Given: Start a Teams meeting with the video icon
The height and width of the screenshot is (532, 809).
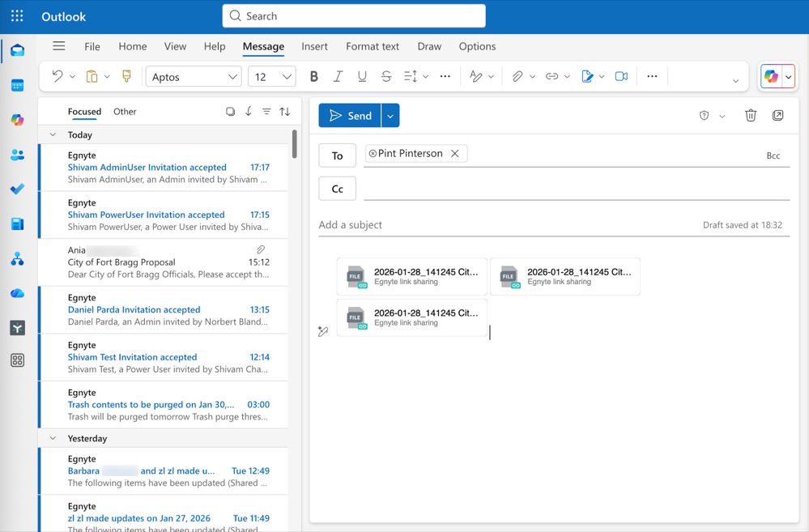Looking at the screenshot, I should (x=620, y=75).
